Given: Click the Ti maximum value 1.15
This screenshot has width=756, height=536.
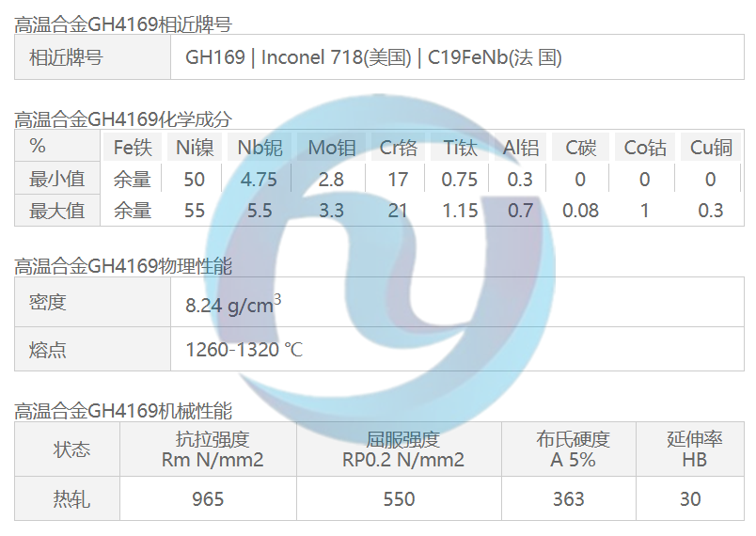Looking at the screenshot, I should pos(460,211).
